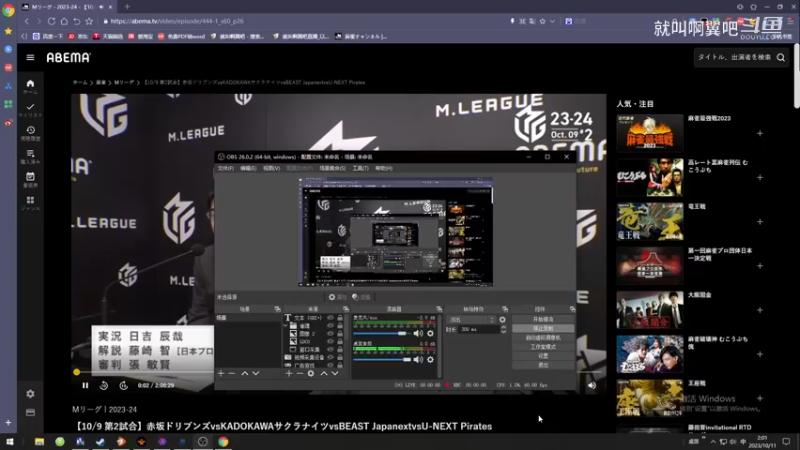Click the ABEMA video progress handle

tap(77, 372)
